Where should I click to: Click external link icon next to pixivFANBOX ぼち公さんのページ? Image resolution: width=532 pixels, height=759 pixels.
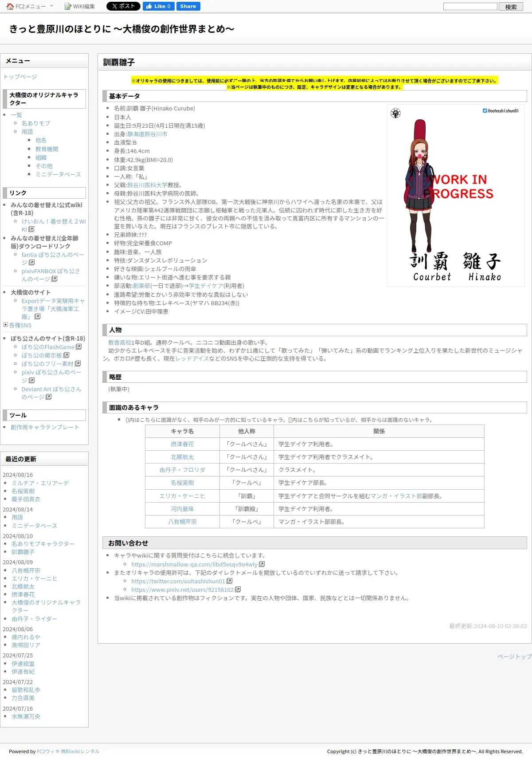[54, 279]
